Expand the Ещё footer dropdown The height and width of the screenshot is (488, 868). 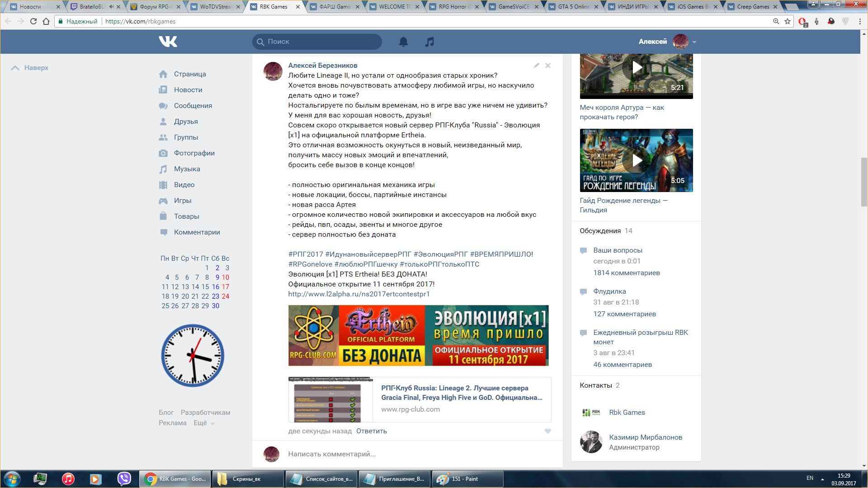click(x=204, y=423)
